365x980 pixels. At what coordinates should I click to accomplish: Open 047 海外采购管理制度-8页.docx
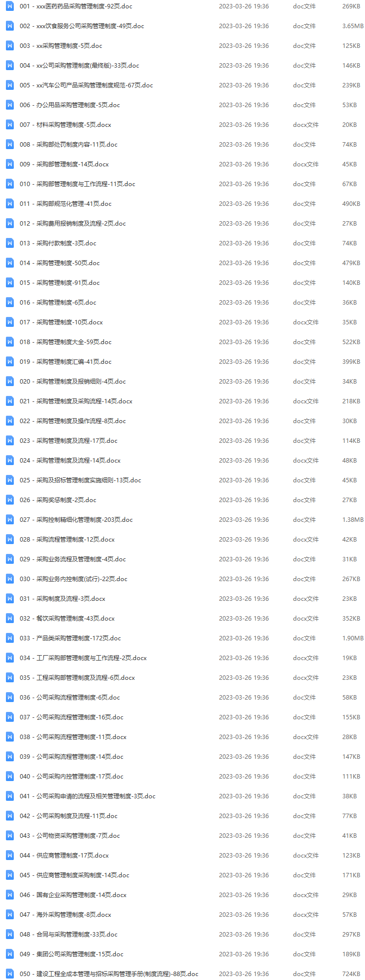click(66, 915)
